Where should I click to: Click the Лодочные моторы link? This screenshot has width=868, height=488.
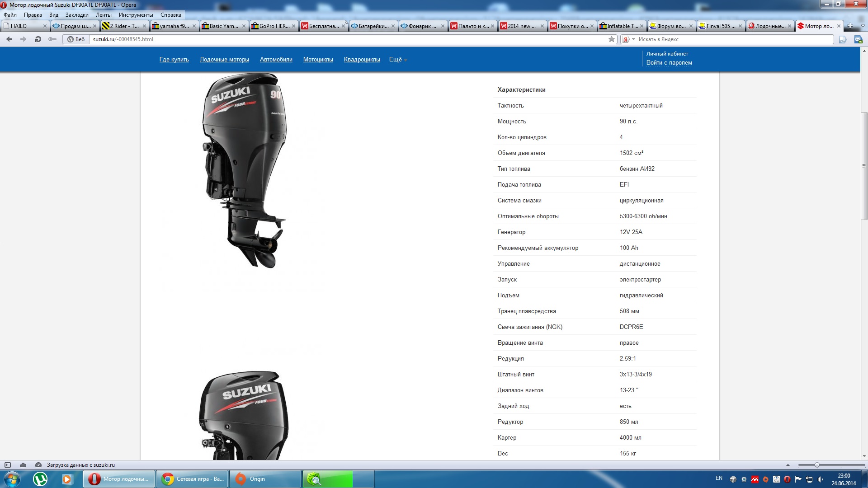[x=224, y=60]
